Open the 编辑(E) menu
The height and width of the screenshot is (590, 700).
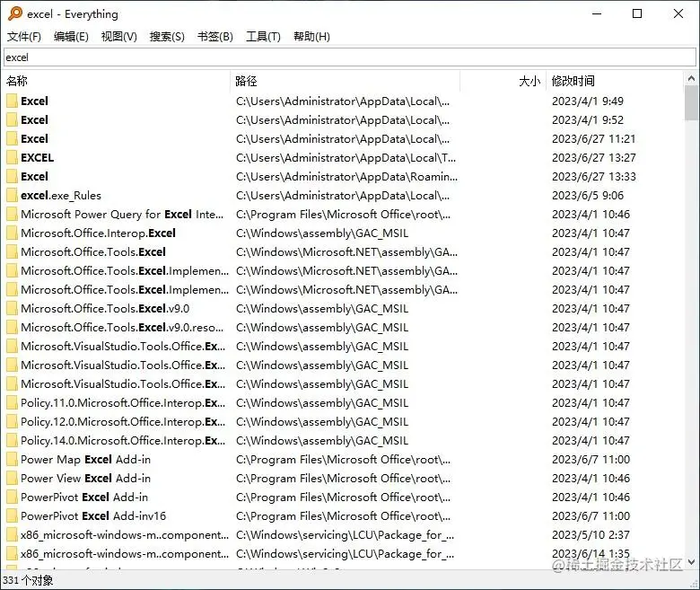click(x=71, y=37)
